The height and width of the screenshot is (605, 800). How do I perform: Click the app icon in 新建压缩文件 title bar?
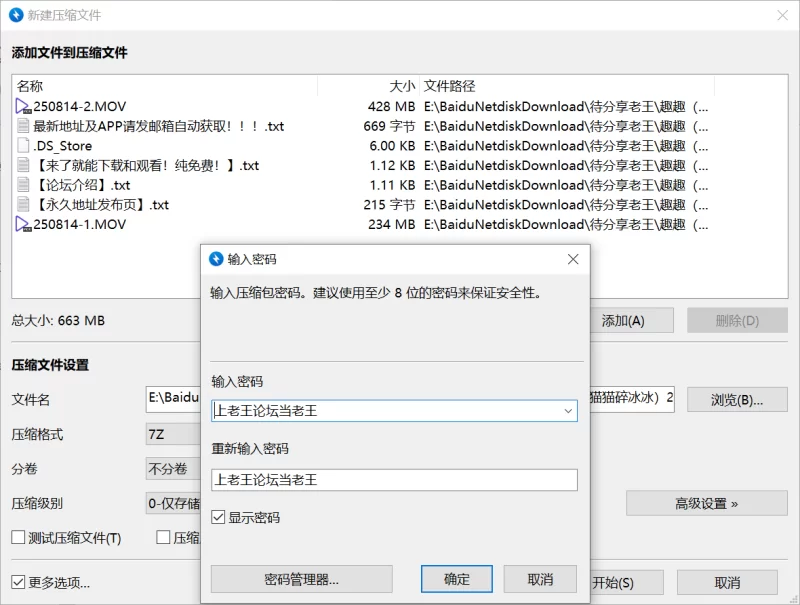tap(16, 15)
